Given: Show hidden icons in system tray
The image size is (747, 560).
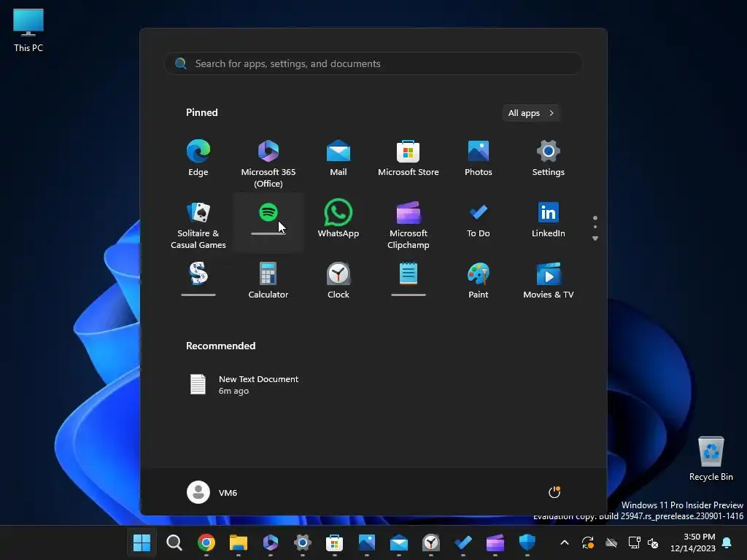Looking at the screenshot, I should (x=565, y=542).
